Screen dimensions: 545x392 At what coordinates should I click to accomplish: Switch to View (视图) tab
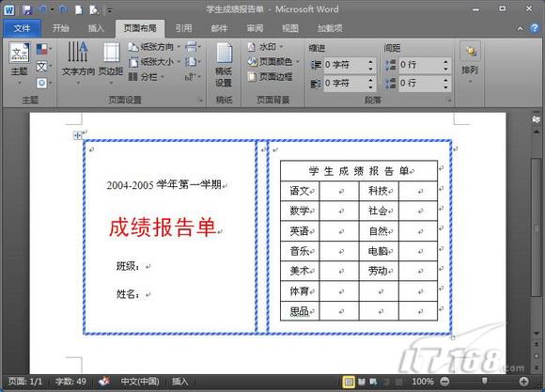pyautogui.click(x=290, y=28)
